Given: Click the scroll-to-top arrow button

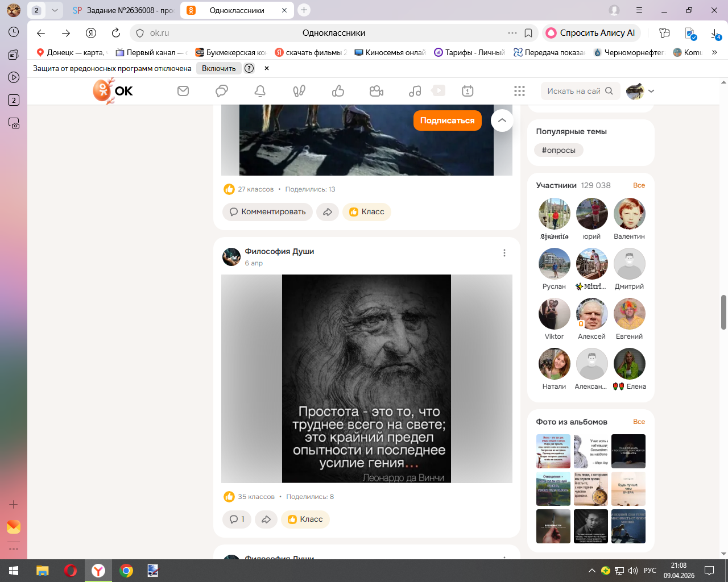Looking at the screenshot, I should pyautogui.click(x=502, y=120).
